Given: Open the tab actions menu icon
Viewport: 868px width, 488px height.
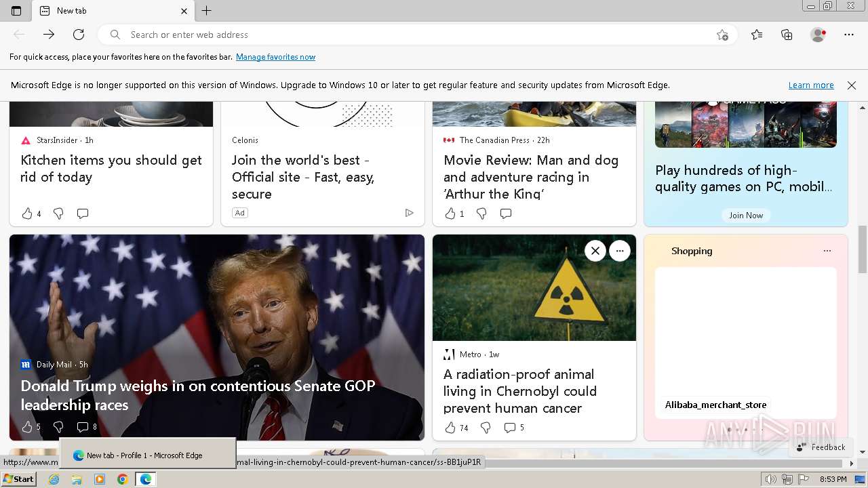Looking at the screenshot, I should [16, 11].
